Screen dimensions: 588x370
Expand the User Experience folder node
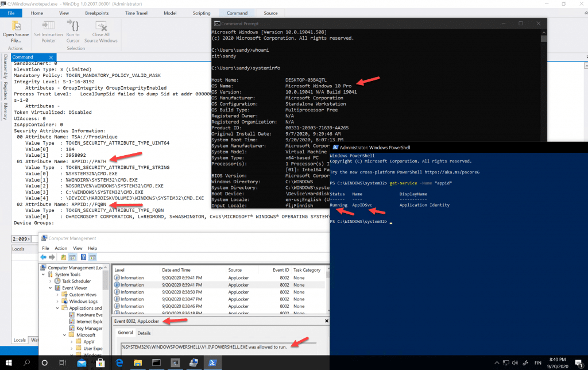pos(72,349)
